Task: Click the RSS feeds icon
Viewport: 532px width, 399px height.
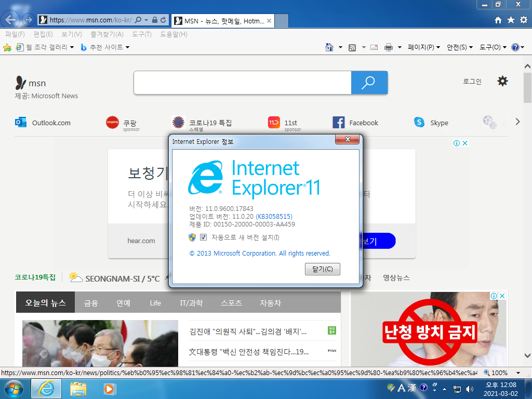Action: click(352, 47)
